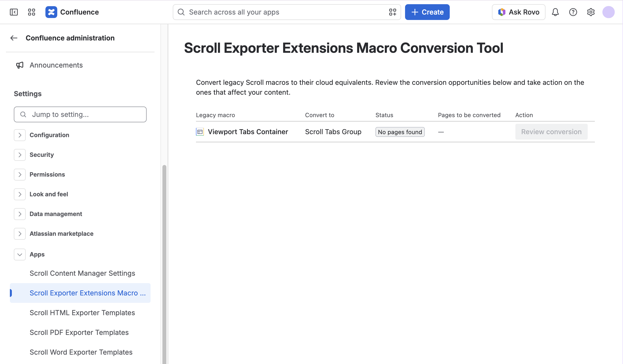Click the Scroll Tabs Group cell
This screenshot has width=623, height=364.
coord(333,132)
